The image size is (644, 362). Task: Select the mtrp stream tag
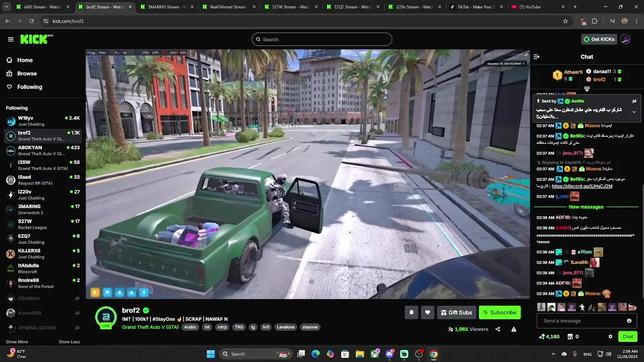[x=222, y=327]
